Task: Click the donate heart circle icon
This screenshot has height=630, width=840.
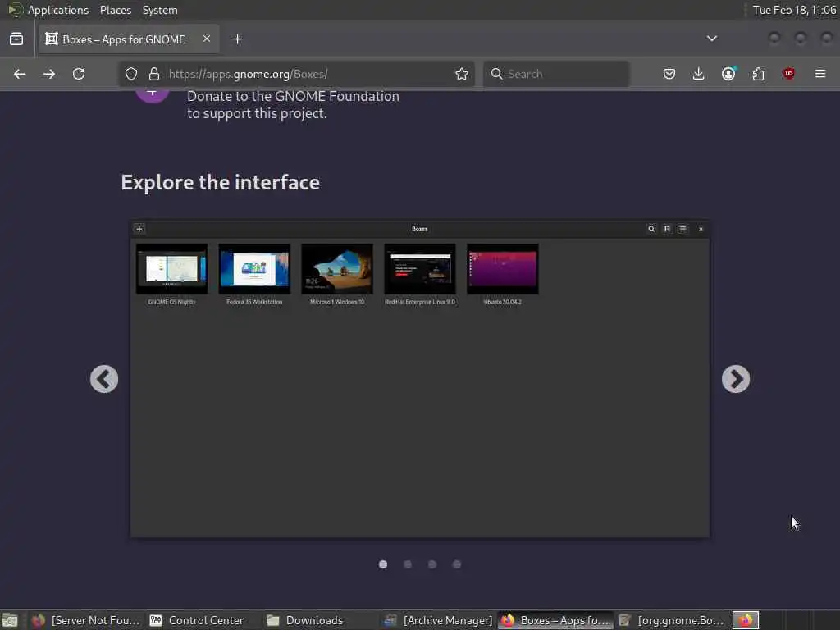Action: pos(152,95)
